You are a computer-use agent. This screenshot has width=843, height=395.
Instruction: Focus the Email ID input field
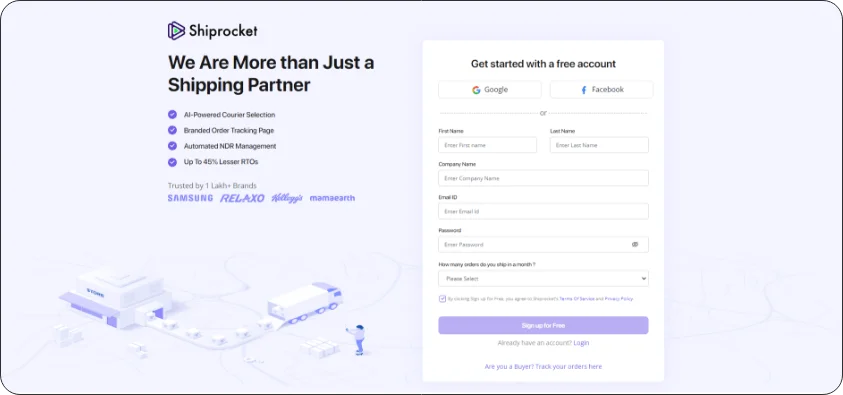point(544,211)
